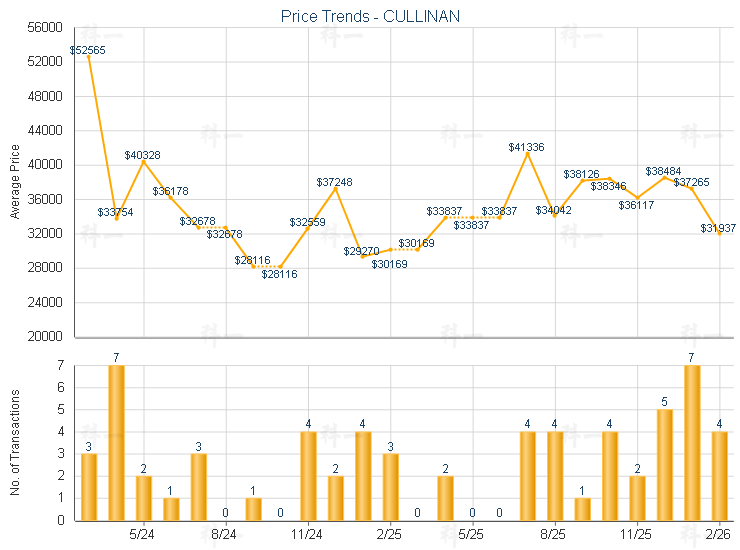Select the transactions bar above 2/26
The height and width of the screenshot is (550, 740).
click(x=720, y=476)
